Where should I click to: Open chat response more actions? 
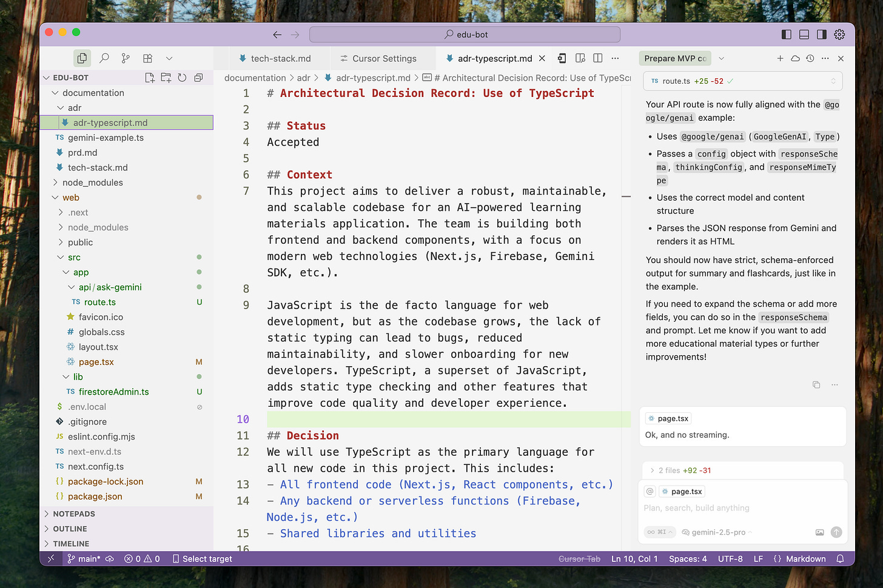click(834, 385)
